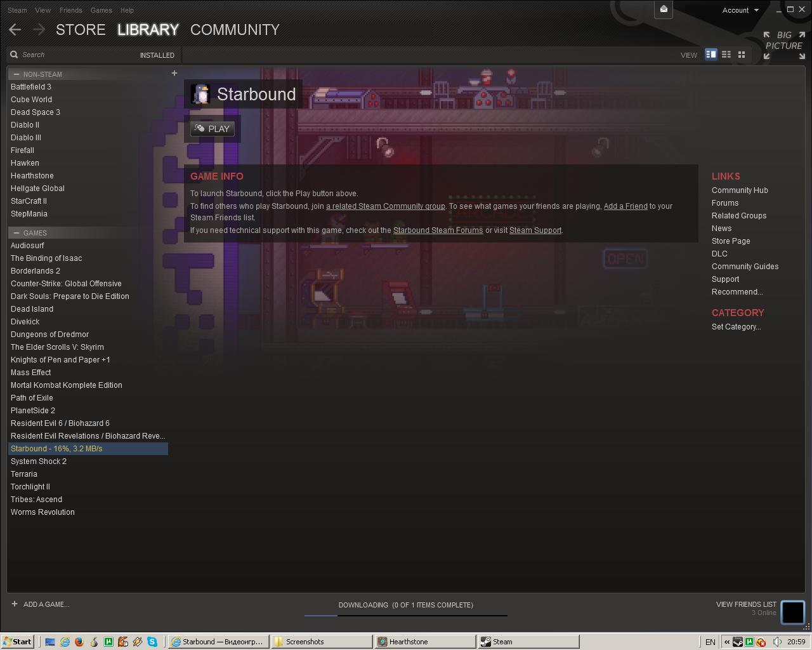Switch to the Screenshots taskbar window
This screenshot has width=812, height=650.
(x=322, y=642)
